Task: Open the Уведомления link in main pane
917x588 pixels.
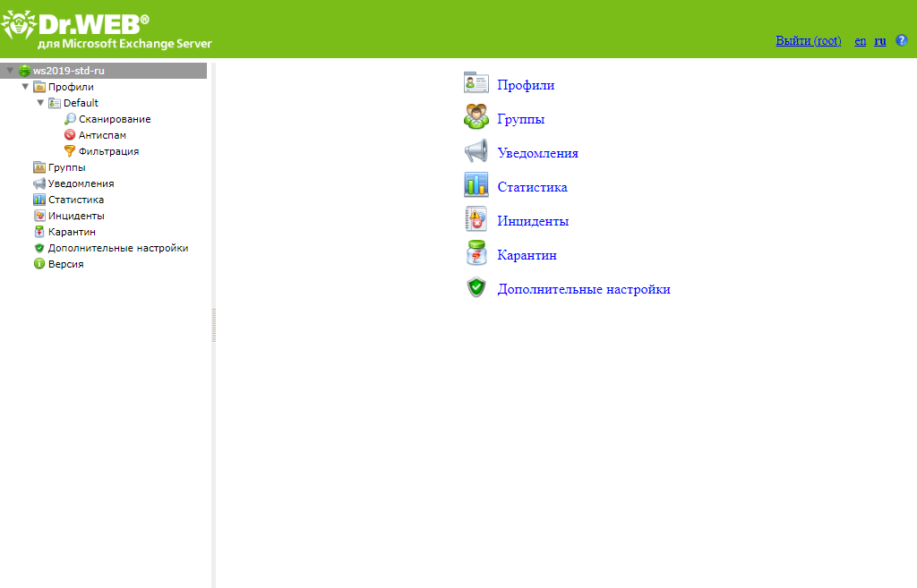Action: pyautogui.click(x=537, y=153)
